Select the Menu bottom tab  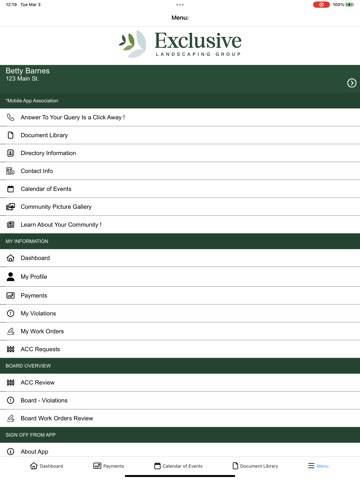319,466
